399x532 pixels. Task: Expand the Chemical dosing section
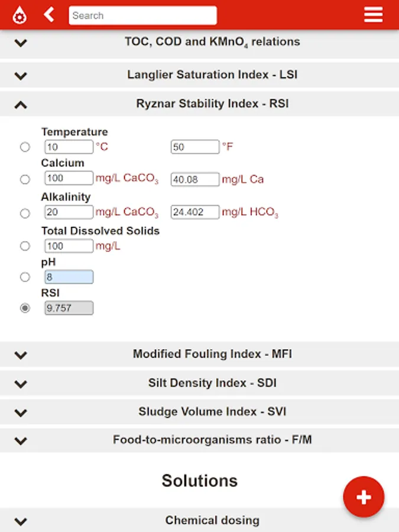(x=199, y=521)
